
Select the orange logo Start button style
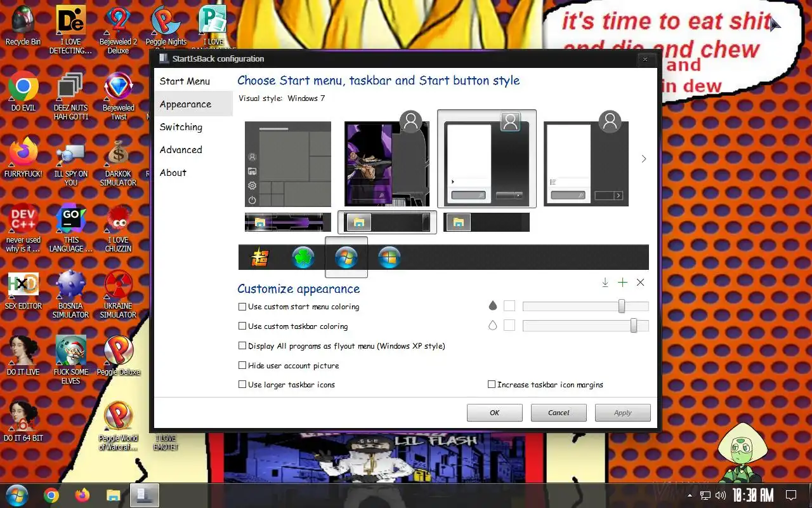[x=260, y=257]
